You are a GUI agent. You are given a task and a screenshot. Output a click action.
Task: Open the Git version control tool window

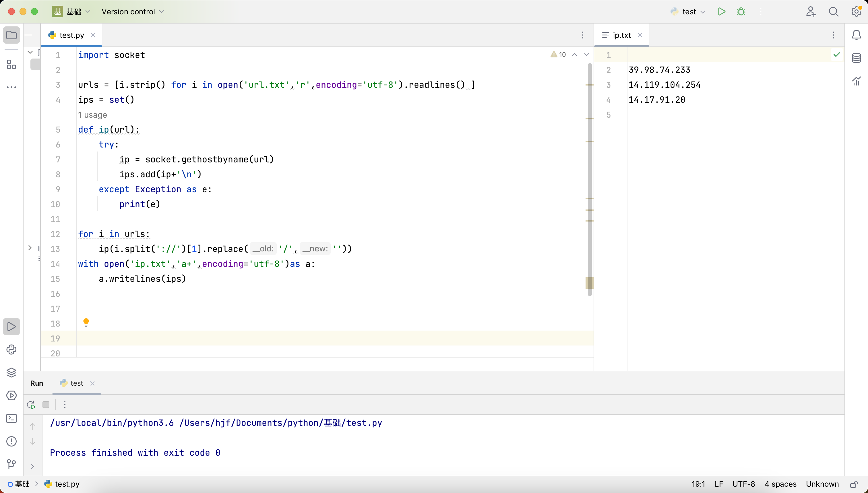11,464
